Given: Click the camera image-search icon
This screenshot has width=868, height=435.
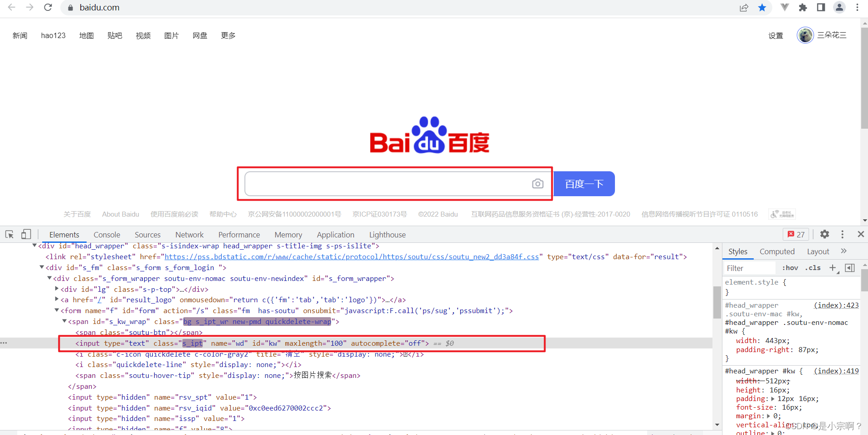Looking at the screenshot, I should [x=537, y=184].
